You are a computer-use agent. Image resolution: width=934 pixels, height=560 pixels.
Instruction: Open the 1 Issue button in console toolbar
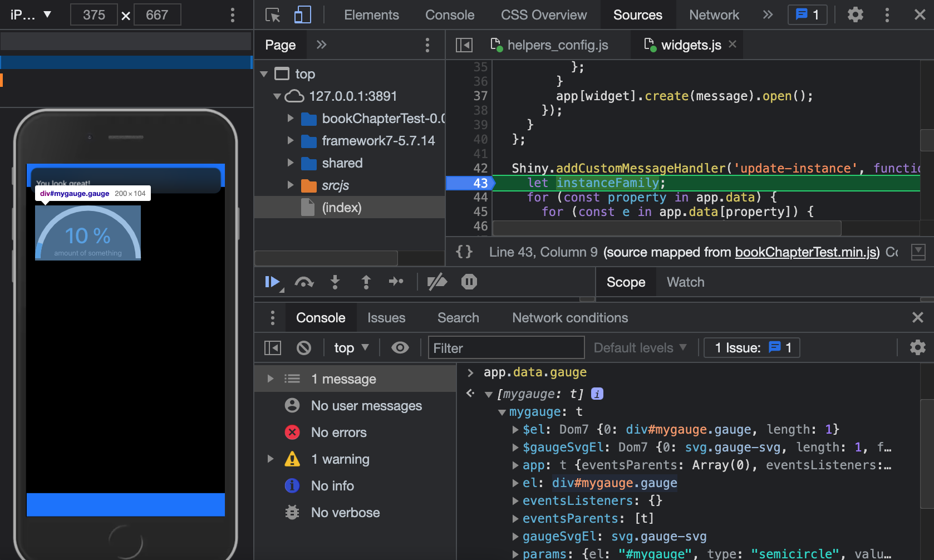(x=752, y=348)
